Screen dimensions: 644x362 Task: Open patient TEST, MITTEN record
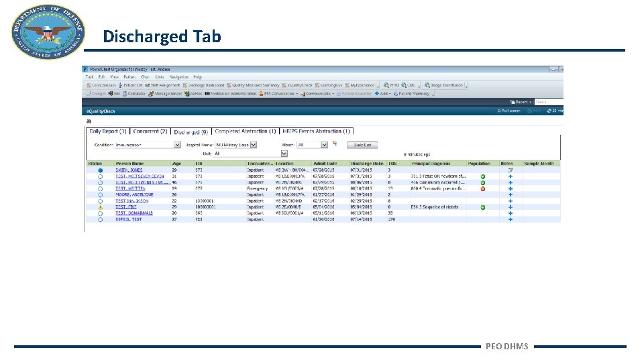coord(130,189)
